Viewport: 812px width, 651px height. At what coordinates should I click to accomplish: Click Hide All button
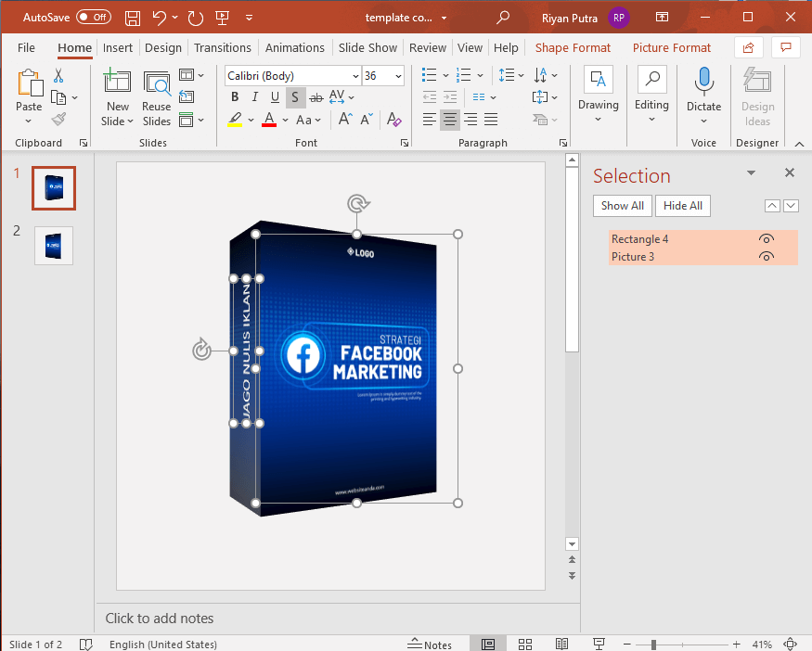(682, 206)
